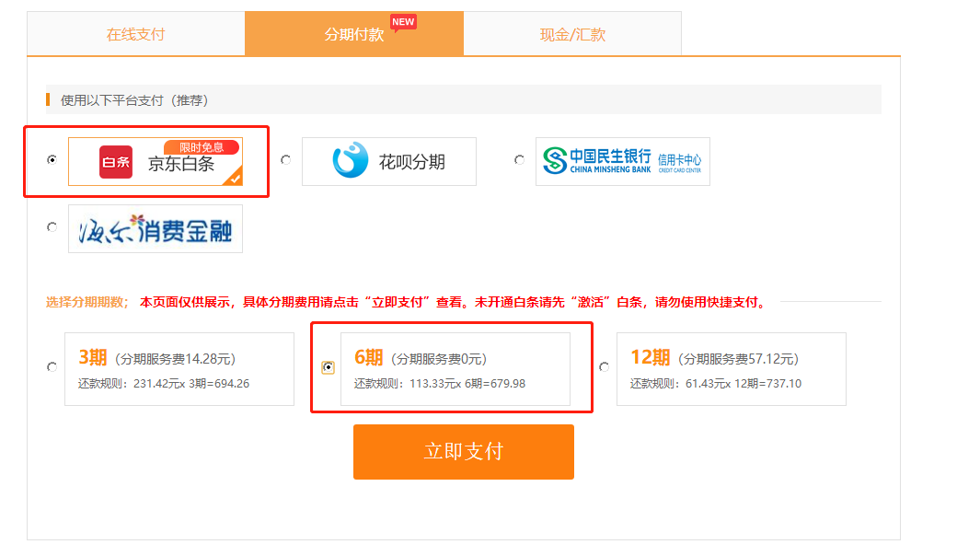Select the 花呗分期 radio button
The height and width of the screenshot is (556, 980).
pos(285,161)
